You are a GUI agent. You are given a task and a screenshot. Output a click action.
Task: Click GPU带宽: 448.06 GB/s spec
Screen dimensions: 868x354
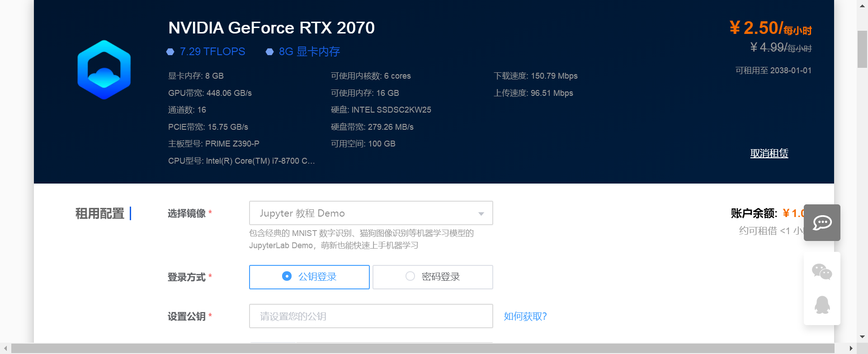point(210,93)
